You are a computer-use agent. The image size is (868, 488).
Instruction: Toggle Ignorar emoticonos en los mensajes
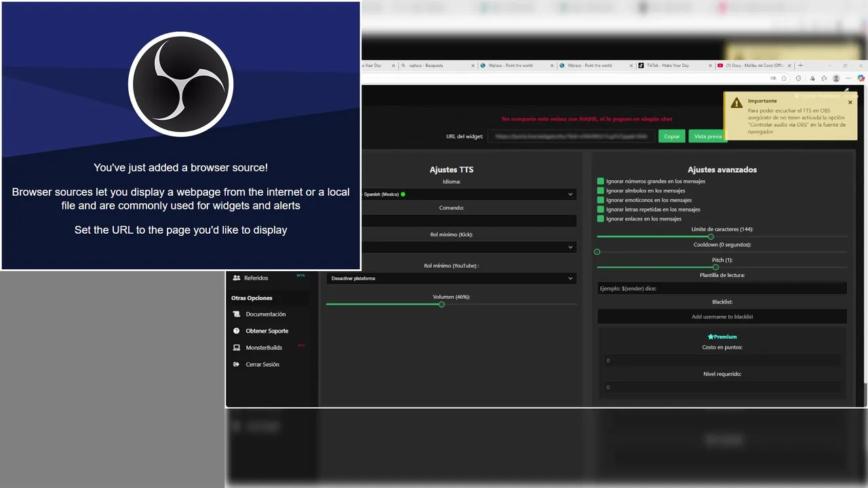coord(601,200)
